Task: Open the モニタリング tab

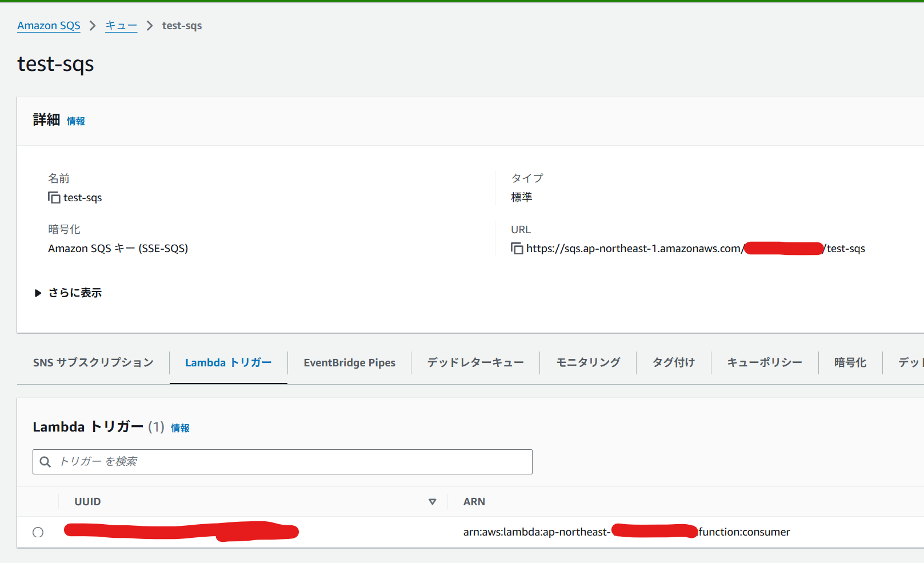Action: click(588, 362)
